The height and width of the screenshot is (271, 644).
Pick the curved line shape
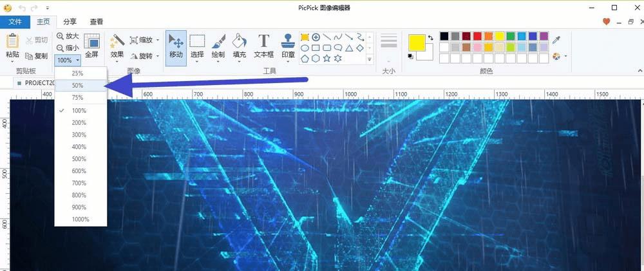[338, 37]
